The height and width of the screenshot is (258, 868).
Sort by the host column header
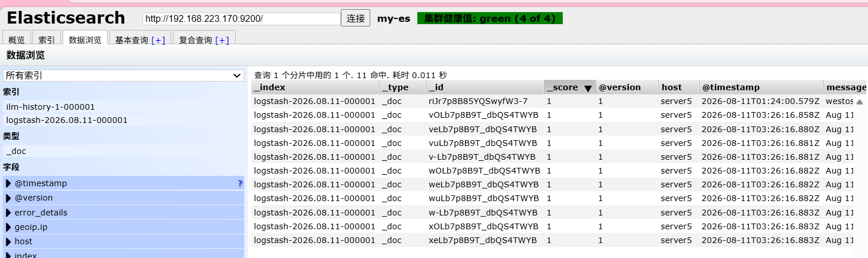coord(679,87)
